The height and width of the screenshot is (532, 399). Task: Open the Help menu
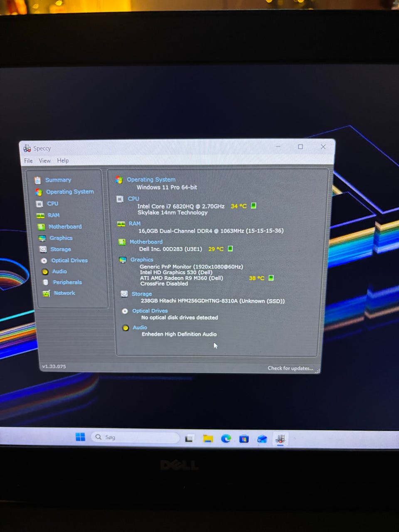(63, 161)
